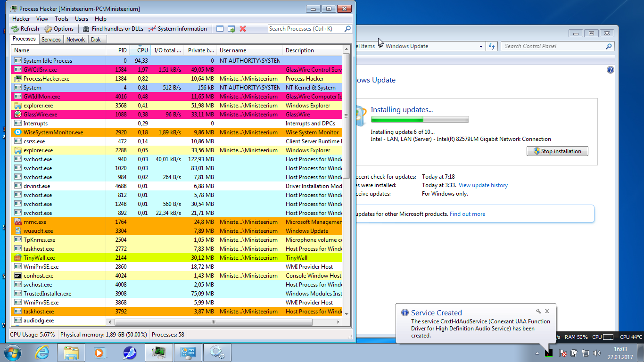Click the Stop installation button

pos(557,151)
